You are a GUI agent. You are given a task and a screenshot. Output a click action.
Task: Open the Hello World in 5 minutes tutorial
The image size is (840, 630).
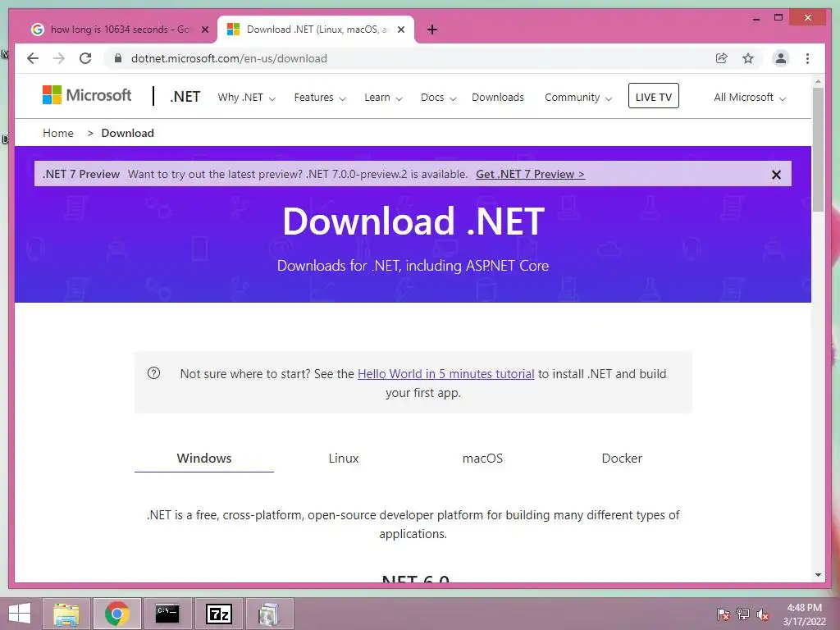pyautogui.click(x=445, y=374)
